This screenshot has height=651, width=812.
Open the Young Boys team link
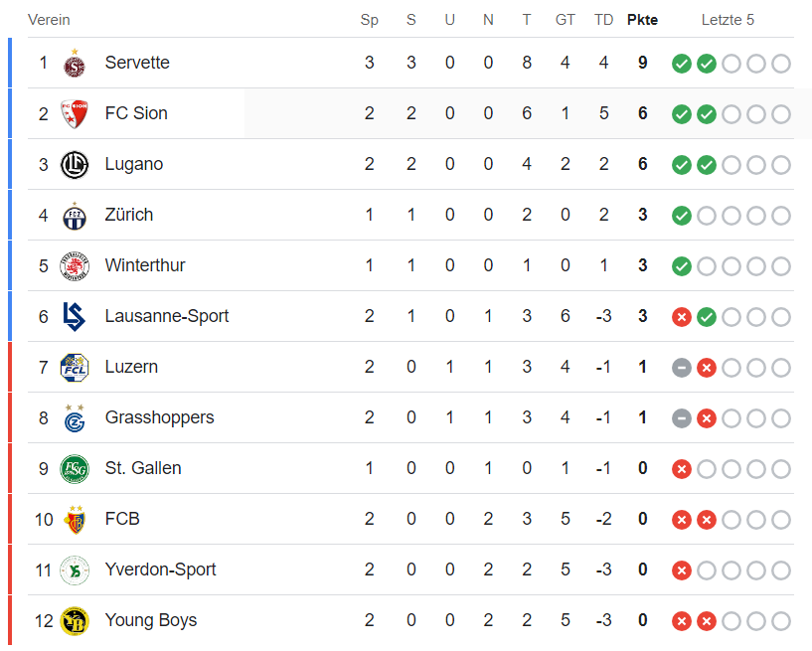[150, 620]
